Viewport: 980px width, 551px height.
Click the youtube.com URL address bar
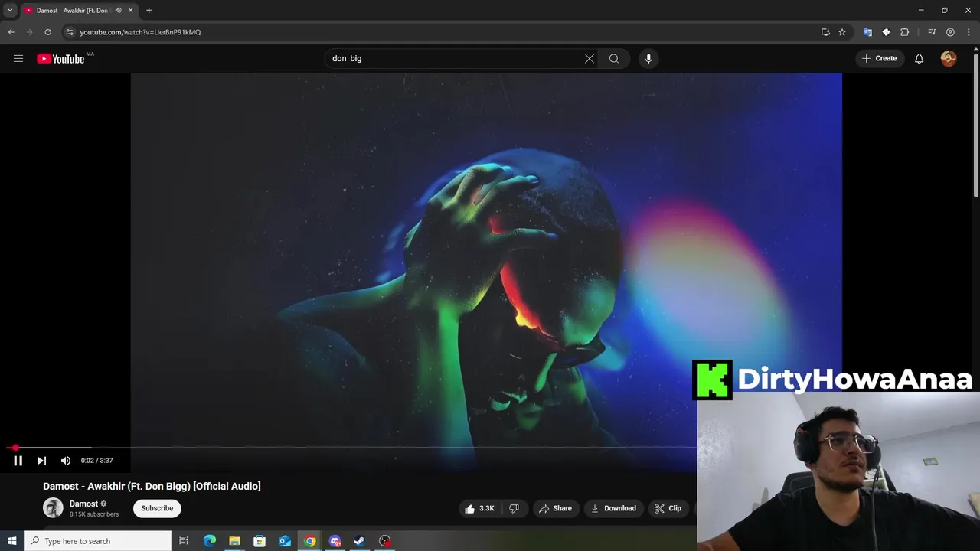point(139,32)
